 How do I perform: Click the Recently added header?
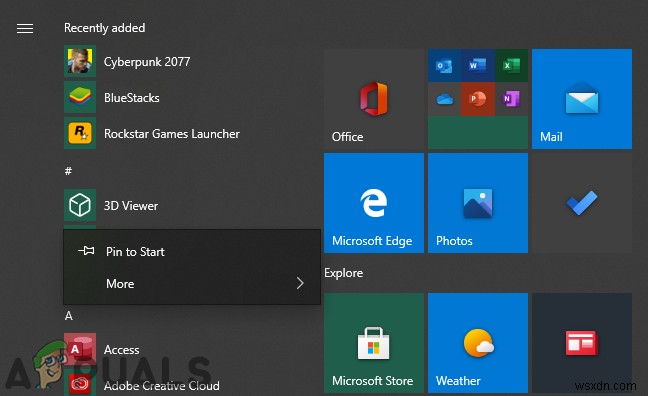(105, 28)
